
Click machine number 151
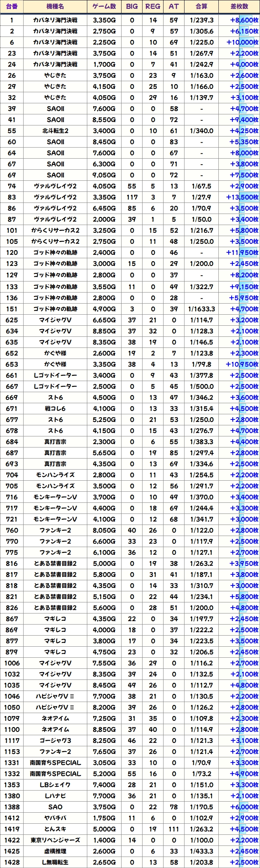coord(12,309)
